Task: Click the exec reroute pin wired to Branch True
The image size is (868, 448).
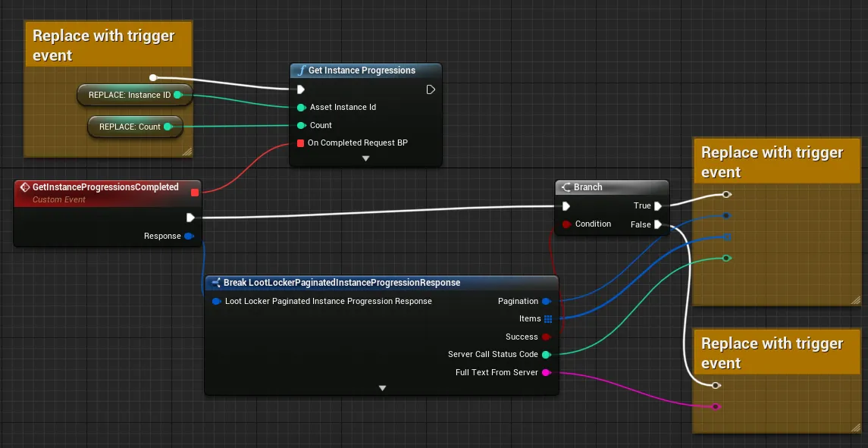Action: pyautogui.click(x=727, y=194)
